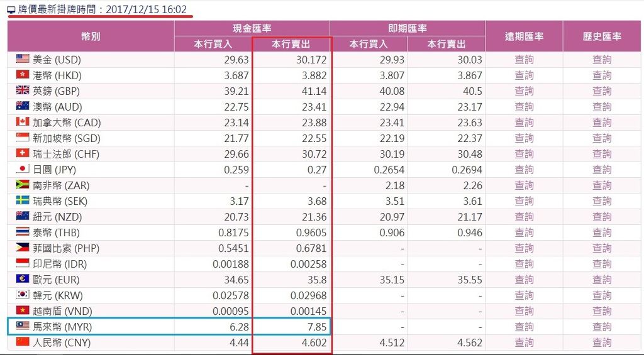The width and height of the screenshot is (644, 355).
Task: Select the 美金 (USD) currency label
Action: [x=57, y=60]
